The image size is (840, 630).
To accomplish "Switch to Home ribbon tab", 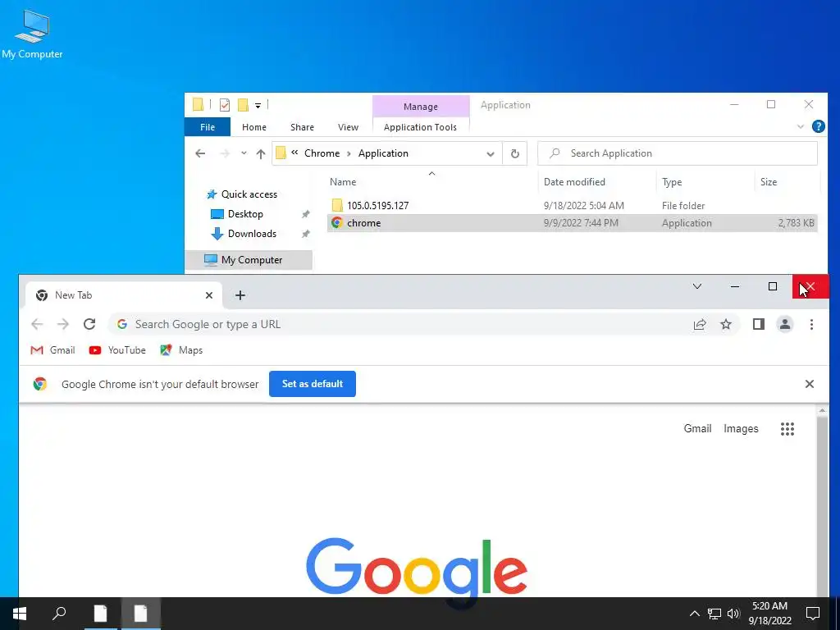I will pos(254,127).
